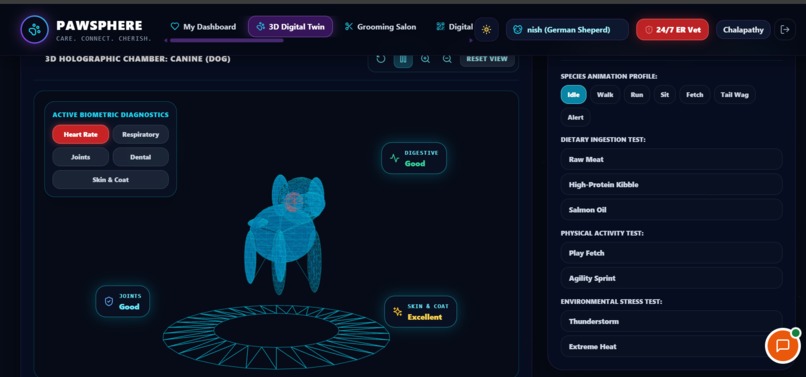Screen dimensions: 806x377
Task: Click the pulse icon on the Digestive card
Action: point(394,158)
